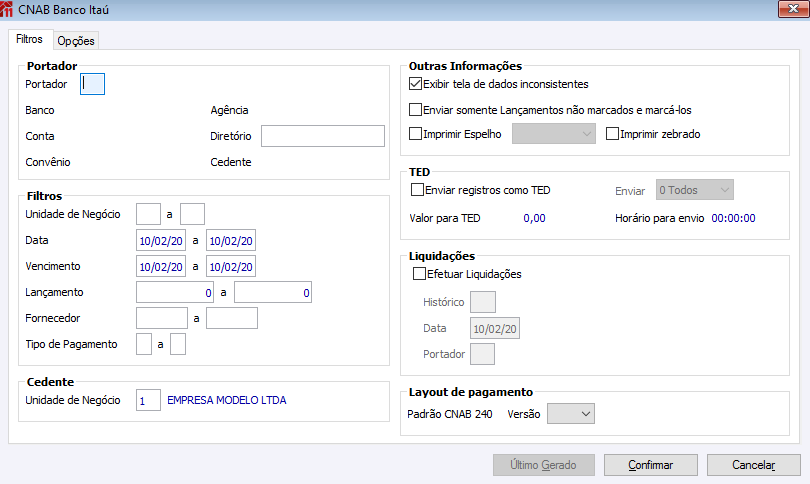Click the Último Gerado button
Screen dimensions: 810x484
(543, 465)
